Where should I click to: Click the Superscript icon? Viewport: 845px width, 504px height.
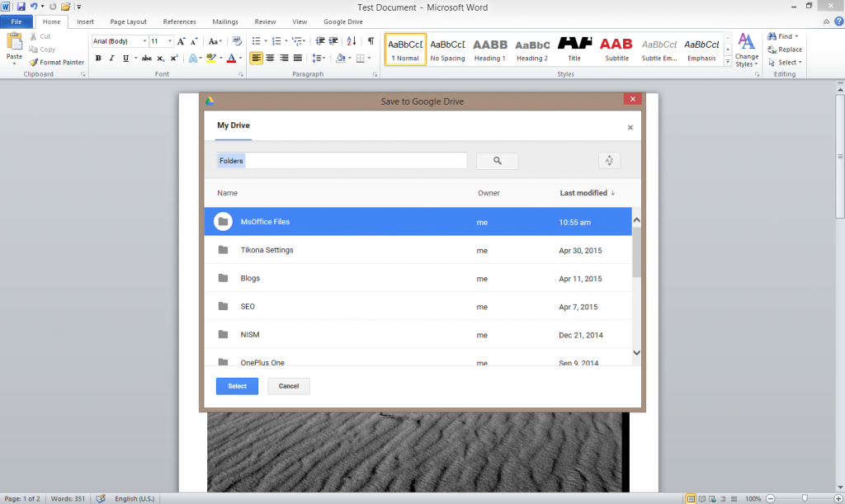174,58
